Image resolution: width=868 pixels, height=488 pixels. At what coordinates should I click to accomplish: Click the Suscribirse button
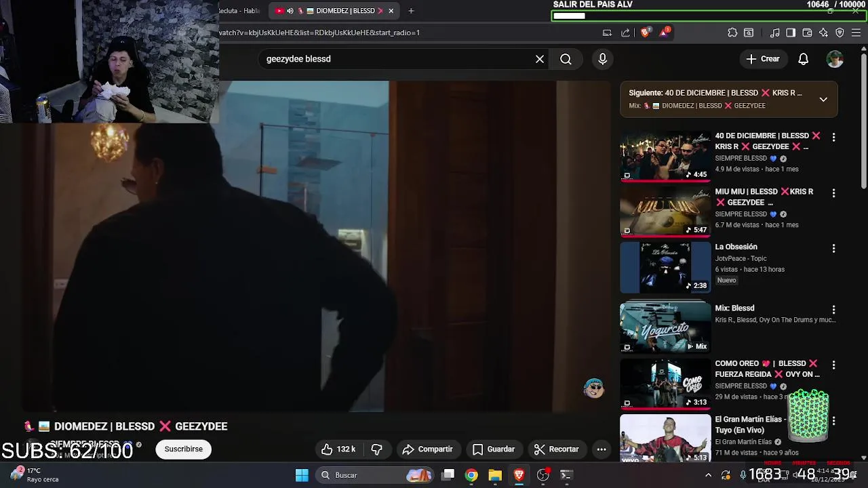point(183,449)
